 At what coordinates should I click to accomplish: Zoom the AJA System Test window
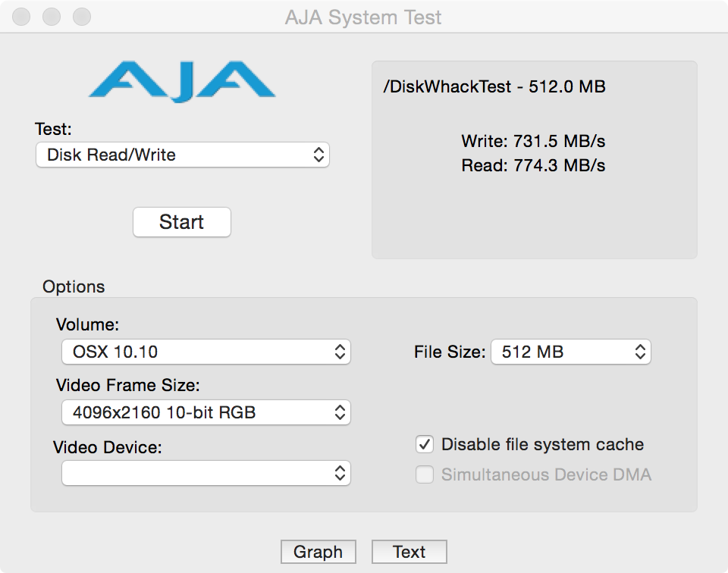(82, 17)
